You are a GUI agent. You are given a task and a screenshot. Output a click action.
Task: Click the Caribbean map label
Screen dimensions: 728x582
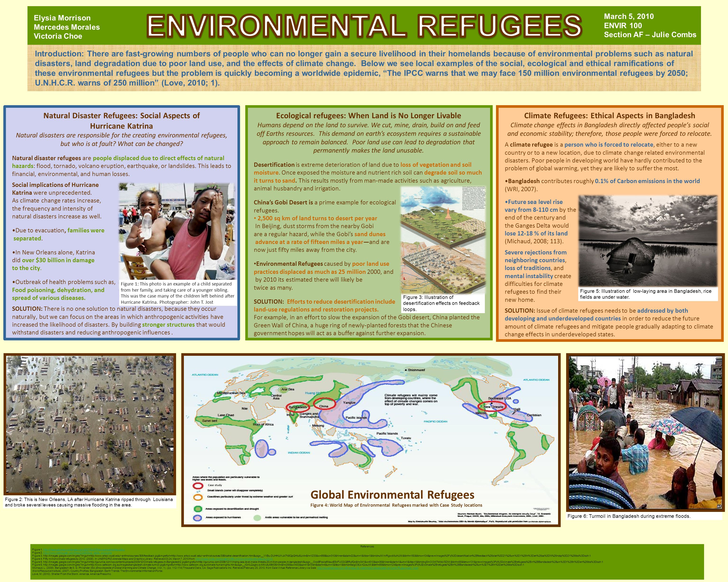click(534, 415)
